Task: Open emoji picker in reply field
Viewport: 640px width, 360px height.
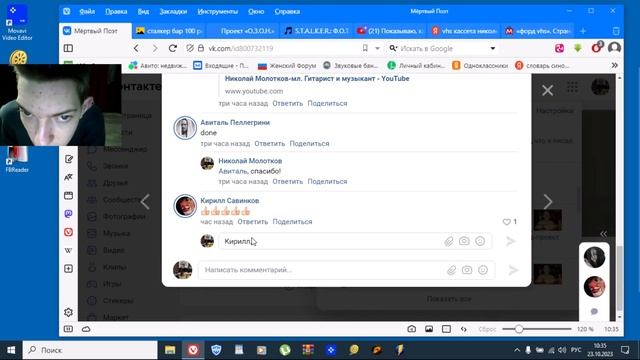Action: (x=480, y=241)
